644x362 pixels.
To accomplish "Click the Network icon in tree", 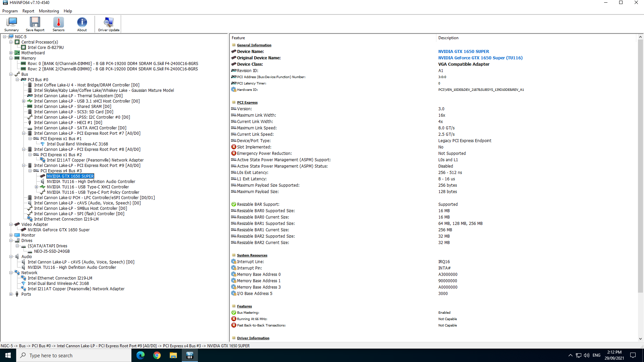I will point(17,273).
